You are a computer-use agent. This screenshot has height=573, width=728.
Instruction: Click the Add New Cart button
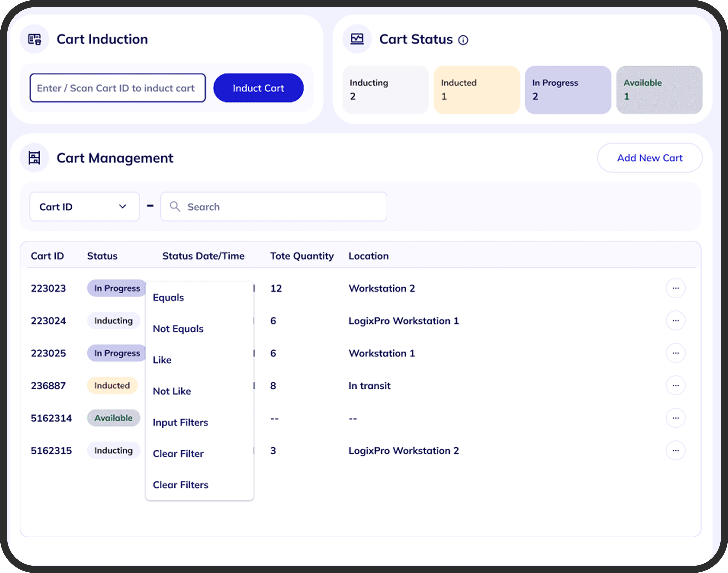point(650,158)
